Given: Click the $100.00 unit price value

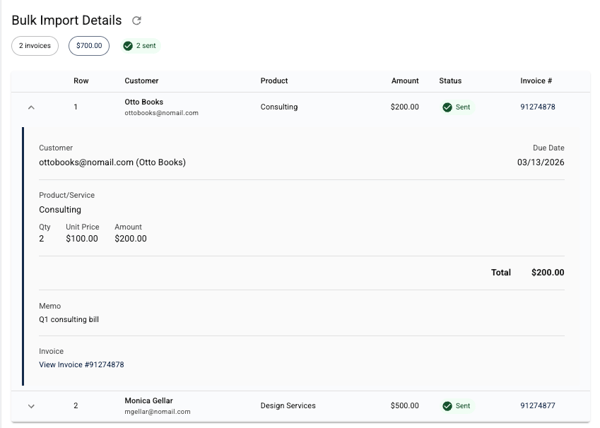Looking at the screenshot, I should tap(82, 239).
